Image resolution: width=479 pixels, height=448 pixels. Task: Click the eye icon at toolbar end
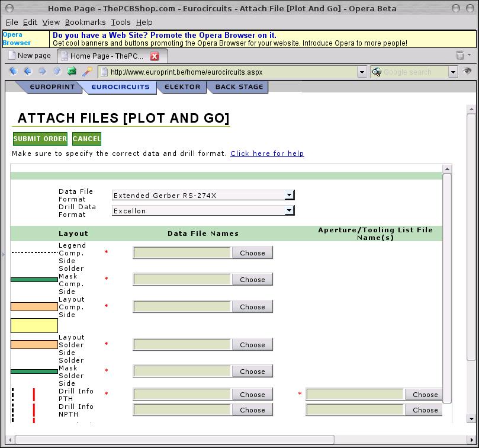(467, 71)
